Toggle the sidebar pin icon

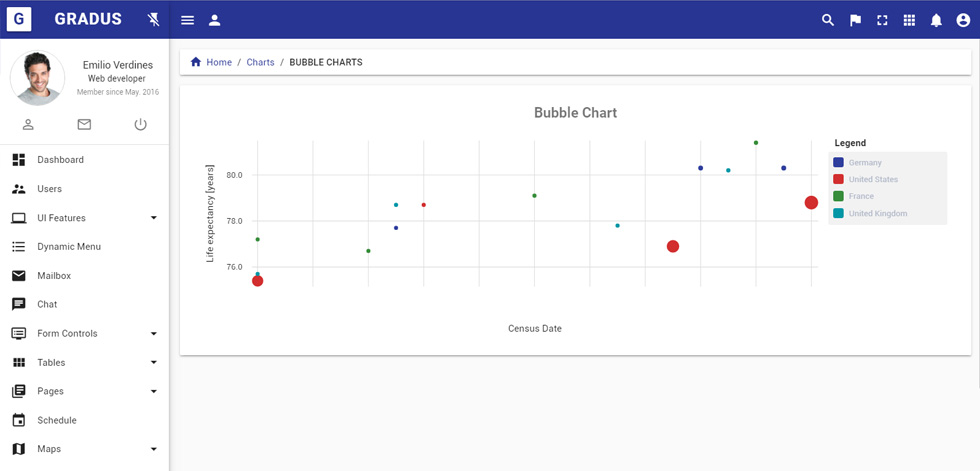153,20
